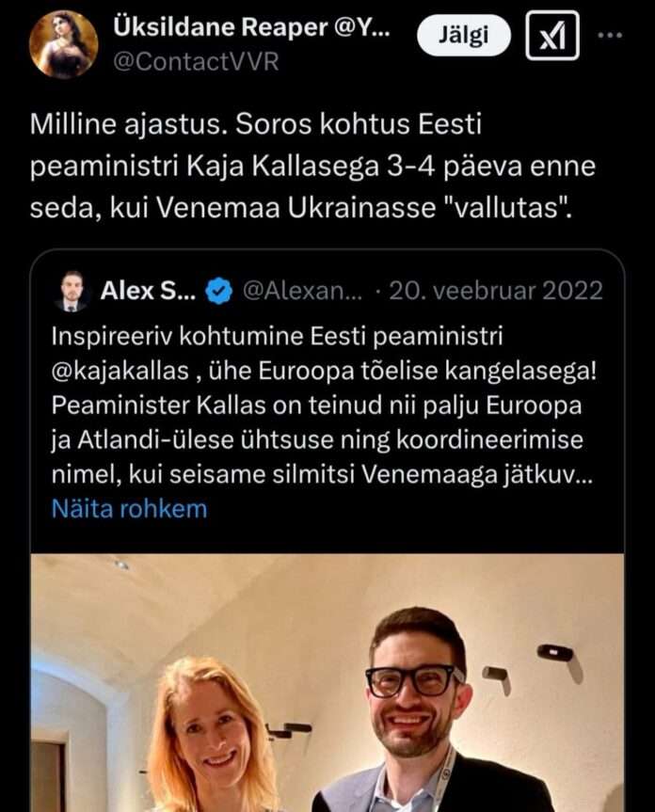Image resolution: width=655 pixels, height=812 pixels.
Task: Click the Üksildane Reaper display name
Action: pos(251,27)
